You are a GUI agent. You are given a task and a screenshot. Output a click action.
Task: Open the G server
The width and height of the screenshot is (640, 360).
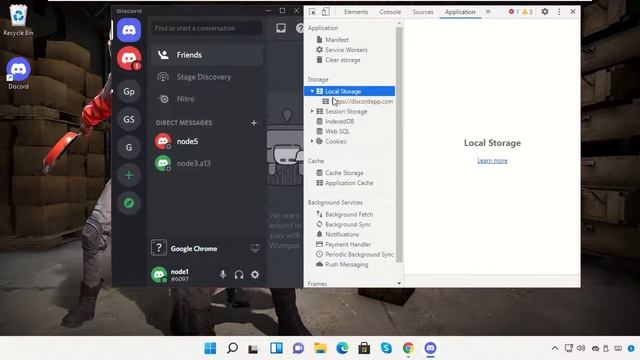click(x=129, y=147)
